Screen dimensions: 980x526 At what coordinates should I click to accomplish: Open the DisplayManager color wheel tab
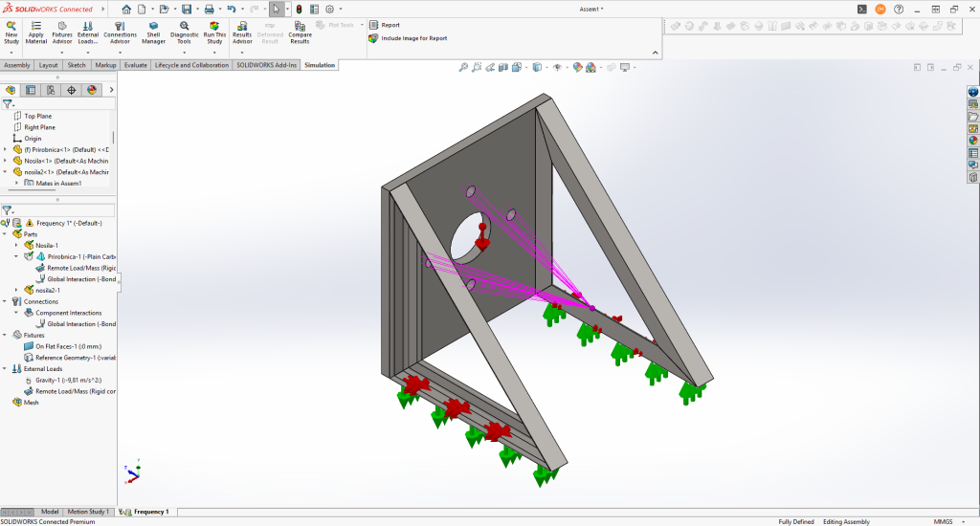[92, 90]
